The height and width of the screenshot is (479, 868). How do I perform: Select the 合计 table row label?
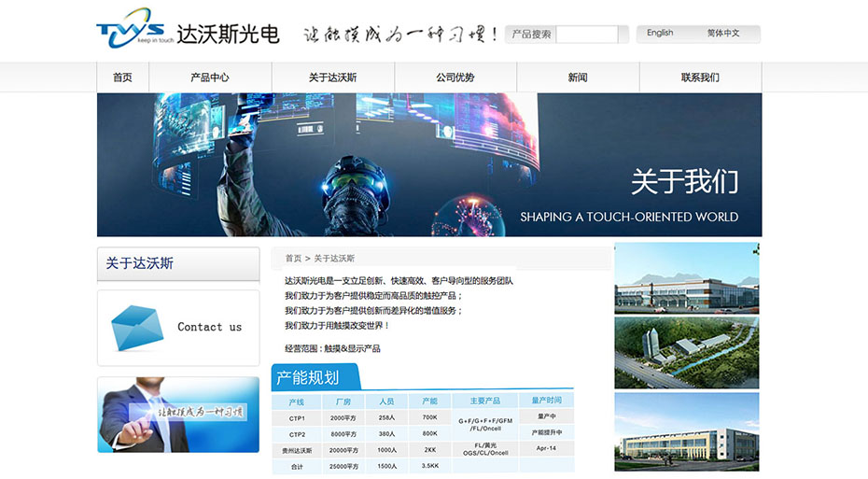click(297, 467)
